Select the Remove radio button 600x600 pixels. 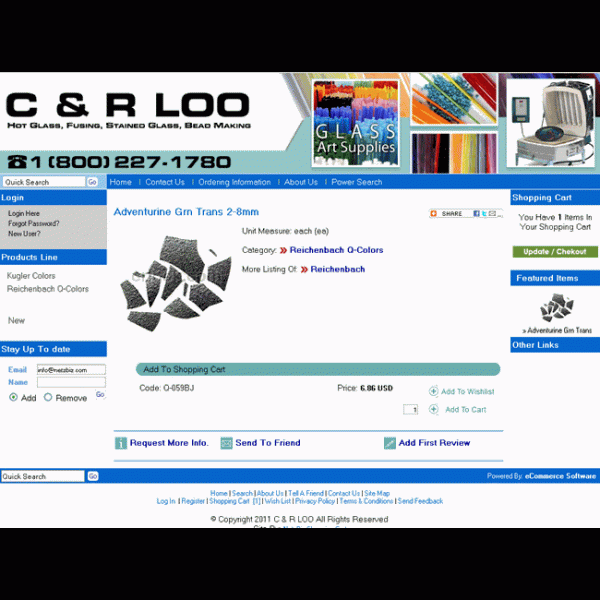[x=48, y=397]
